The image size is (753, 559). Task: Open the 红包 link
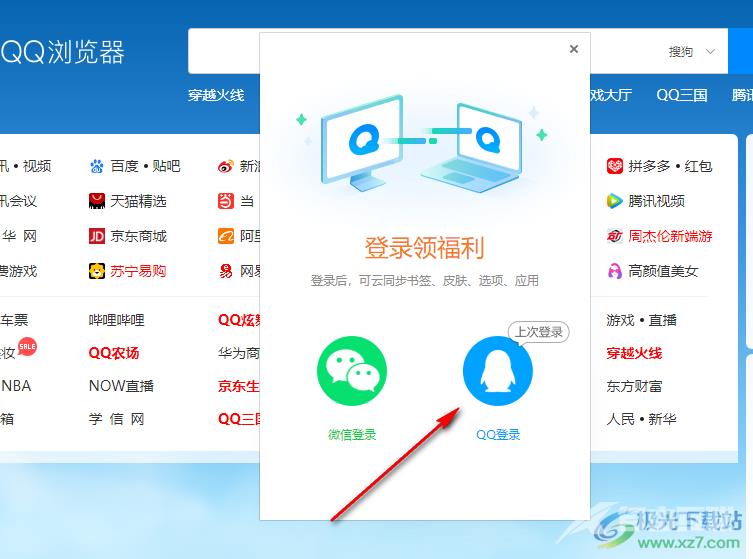(698, 166)
